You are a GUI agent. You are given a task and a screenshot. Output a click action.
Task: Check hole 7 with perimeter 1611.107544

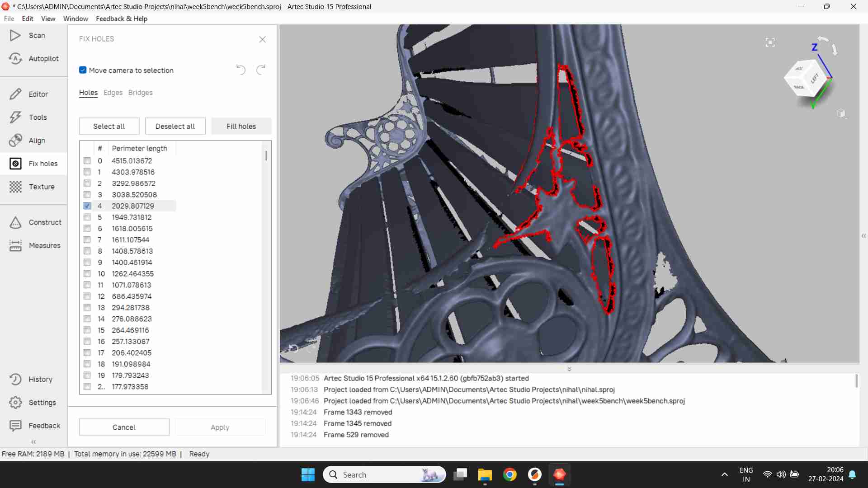pyautogui.click(x=87, y=239)
